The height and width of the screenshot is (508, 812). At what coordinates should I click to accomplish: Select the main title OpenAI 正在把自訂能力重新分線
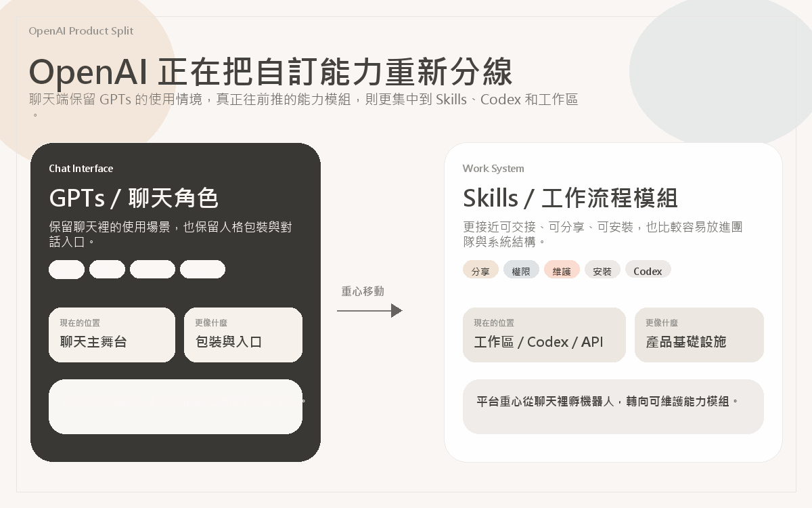point(271,72)
